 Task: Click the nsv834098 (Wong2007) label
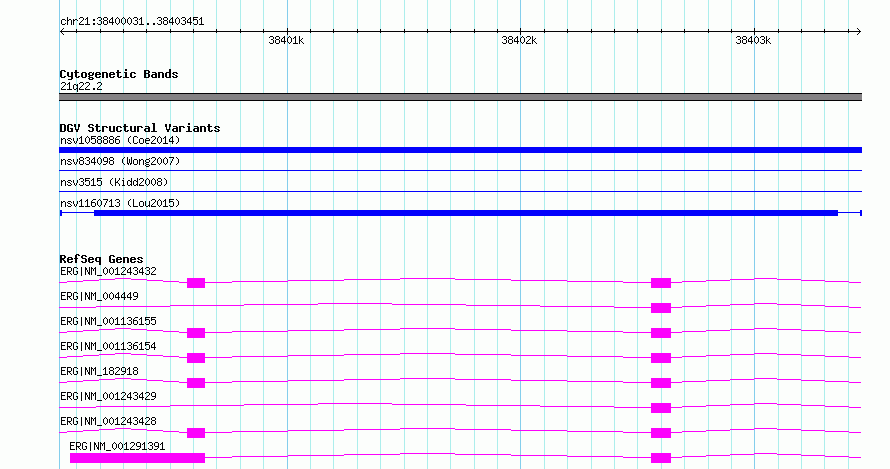pyautogui.click(x=120, y=161)
